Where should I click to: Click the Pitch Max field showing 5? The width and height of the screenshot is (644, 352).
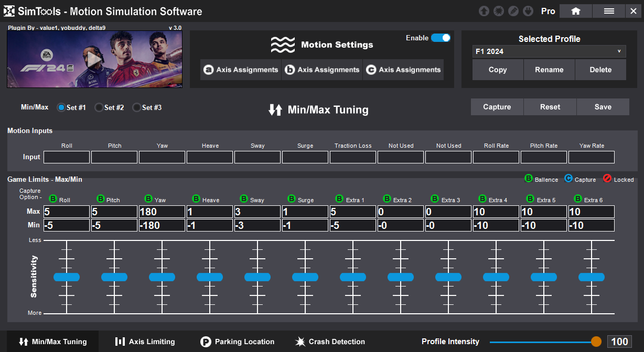click(x=114, y=212)
